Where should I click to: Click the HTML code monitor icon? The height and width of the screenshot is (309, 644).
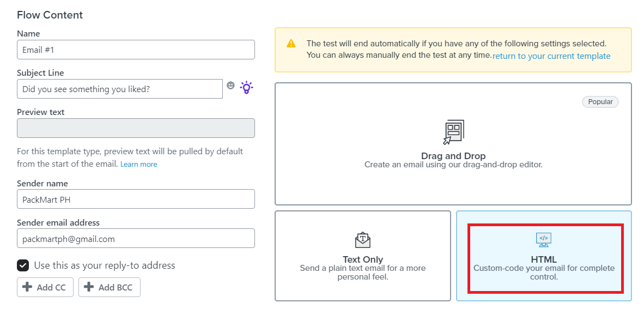tap(544, 240)
